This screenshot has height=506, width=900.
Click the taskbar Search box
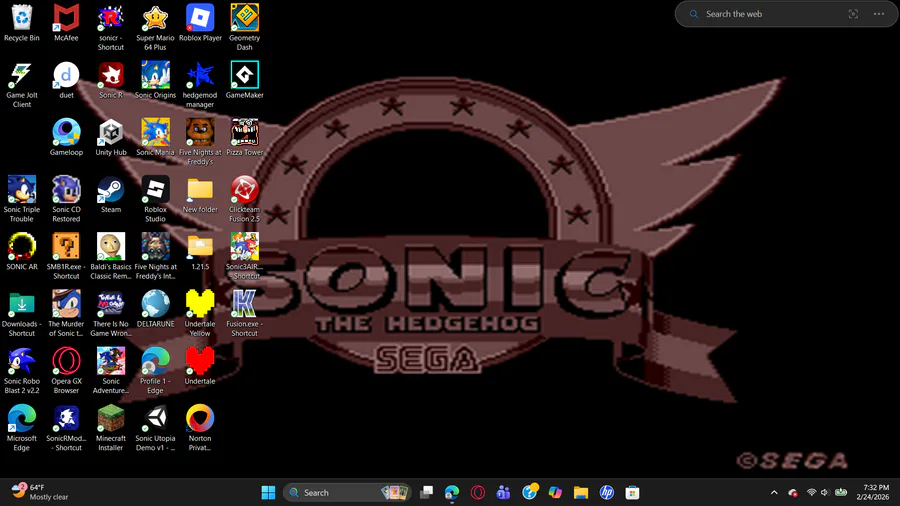(x=347, y=492)
